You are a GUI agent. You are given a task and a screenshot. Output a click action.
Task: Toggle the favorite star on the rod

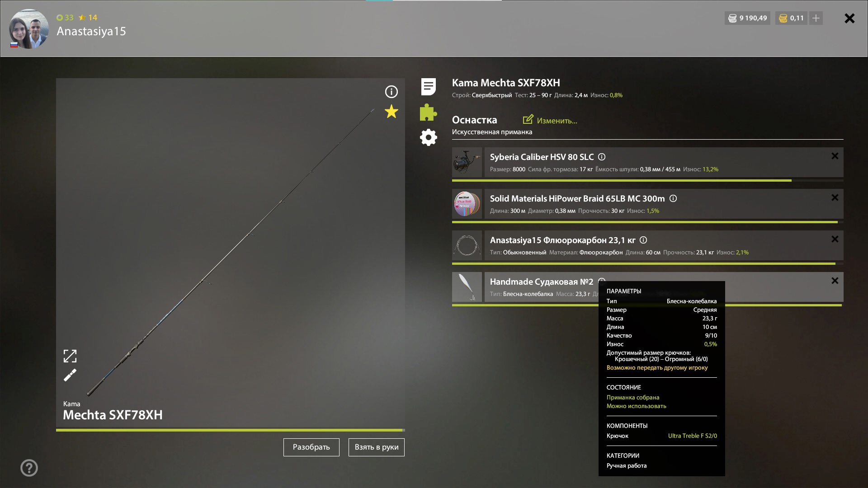click(391, 112)
